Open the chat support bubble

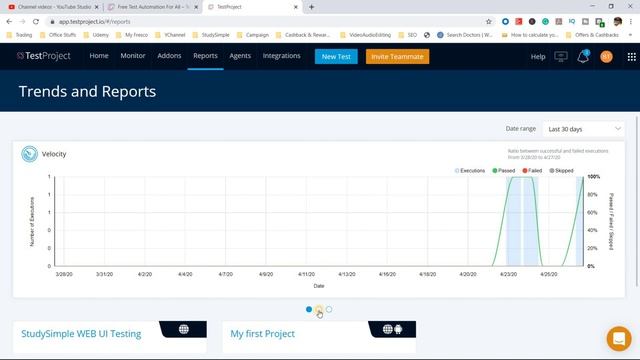pos(619,338)
